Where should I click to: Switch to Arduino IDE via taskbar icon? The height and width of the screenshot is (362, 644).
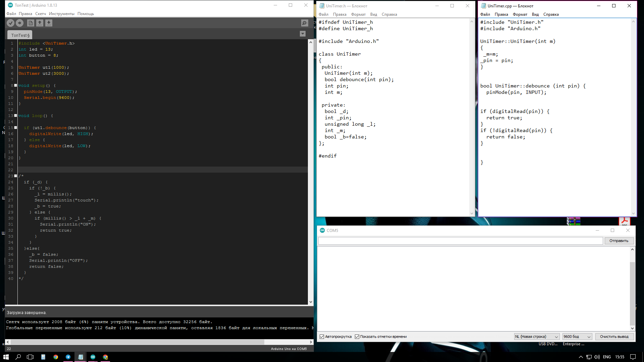93,357
